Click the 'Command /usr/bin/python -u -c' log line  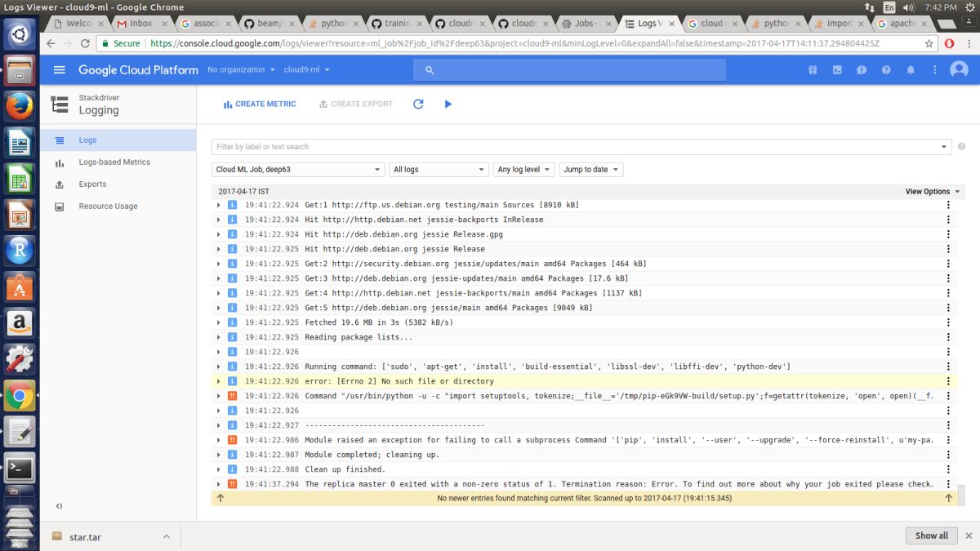618,396
